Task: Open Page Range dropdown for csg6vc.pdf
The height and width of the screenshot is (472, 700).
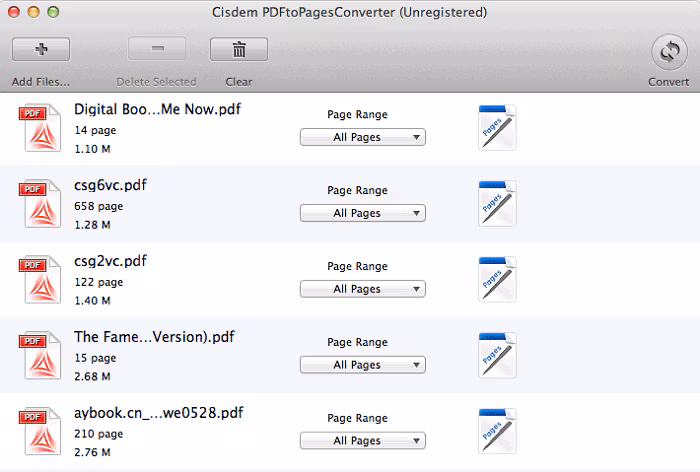Action: (x=362, y=213)
